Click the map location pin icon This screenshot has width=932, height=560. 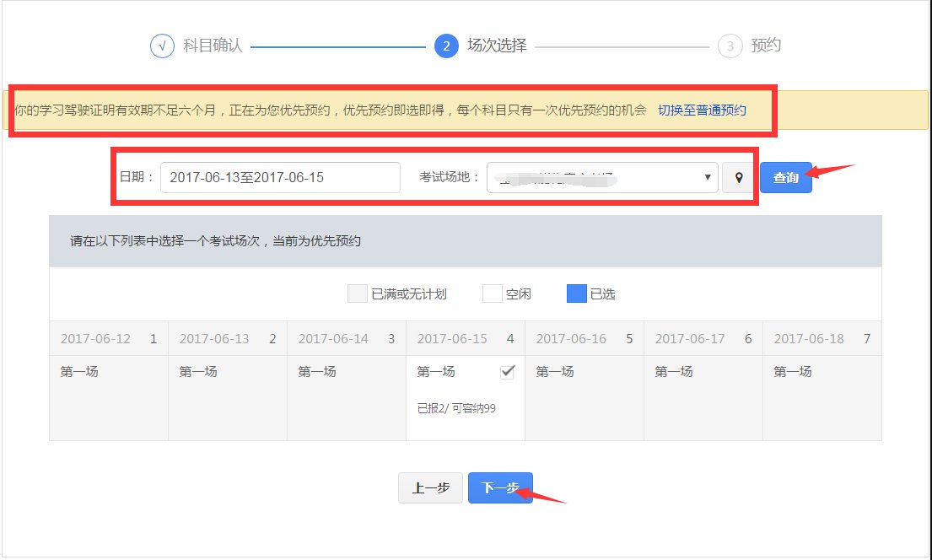point(739,178)
